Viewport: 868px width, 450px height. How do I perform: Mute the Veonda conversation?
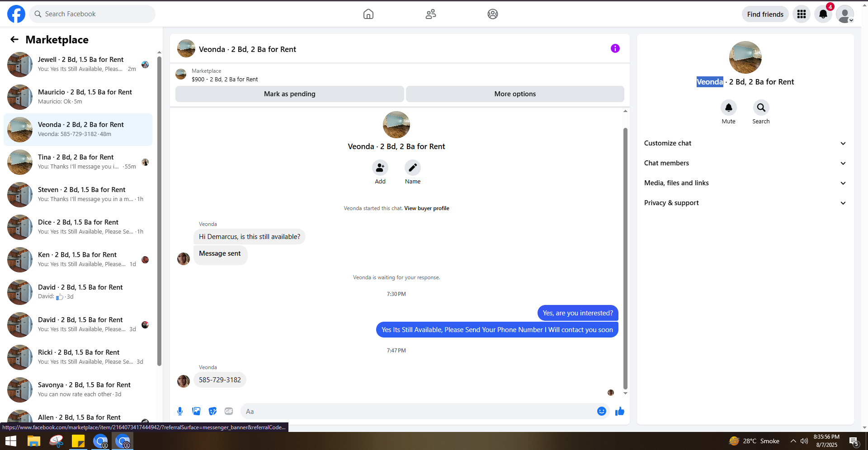[x=729, y=108]
